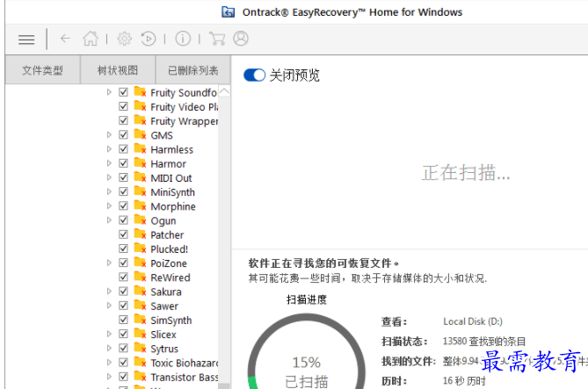Click the Ogun folder icon
Viewport: 588px width, 389px height.
(140, 220)
